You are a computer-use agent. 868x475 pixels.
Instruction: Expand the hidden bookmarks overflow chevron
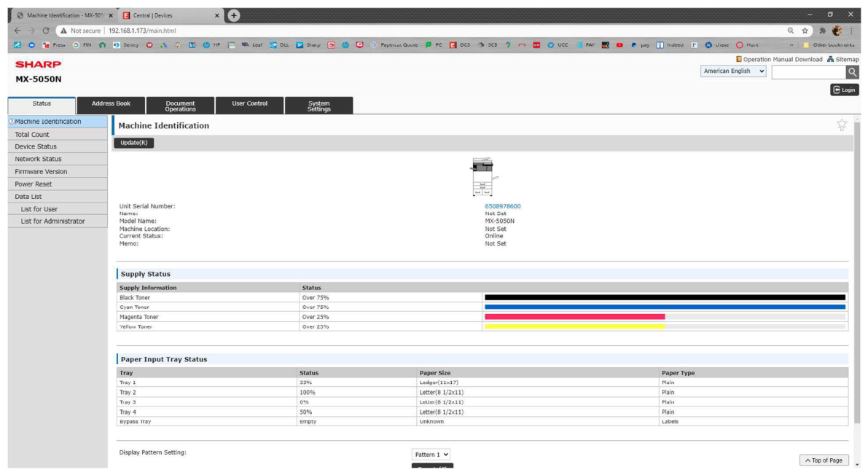(791, 45)
